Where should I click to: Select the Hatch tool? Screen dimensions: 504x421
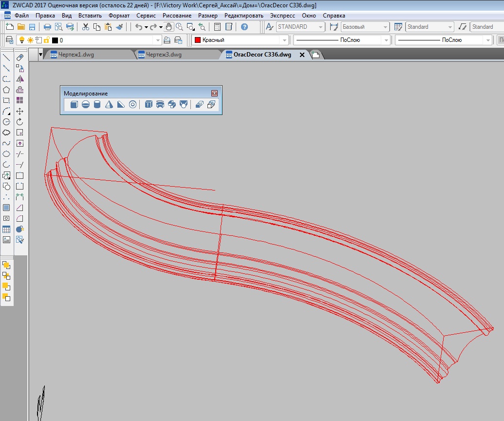(x=6, y=208)
